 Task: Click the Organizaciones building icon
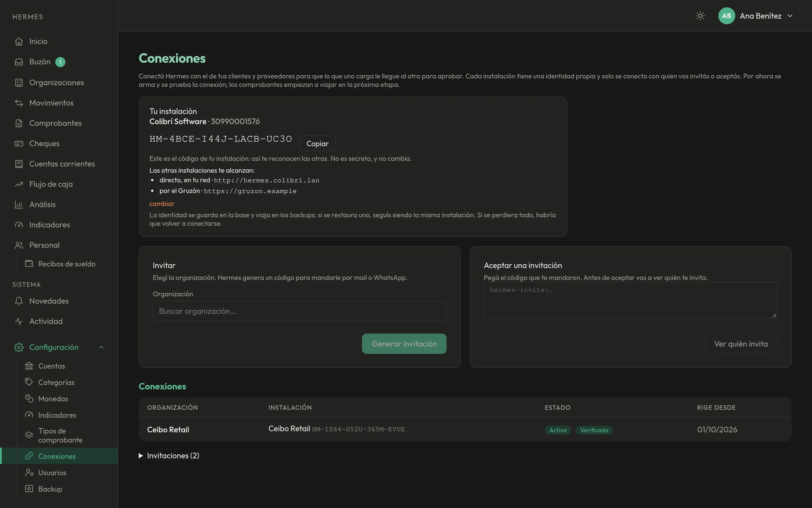tap(19, 83)
